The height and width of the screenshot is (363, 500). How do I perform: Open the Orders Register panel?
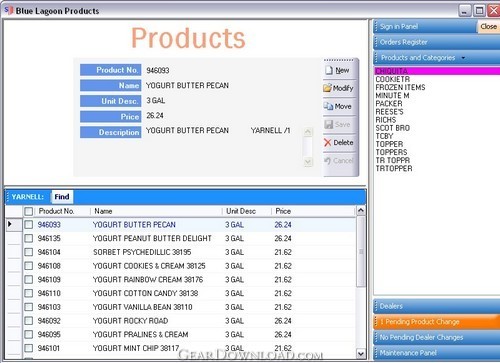[x=437, y=42]
